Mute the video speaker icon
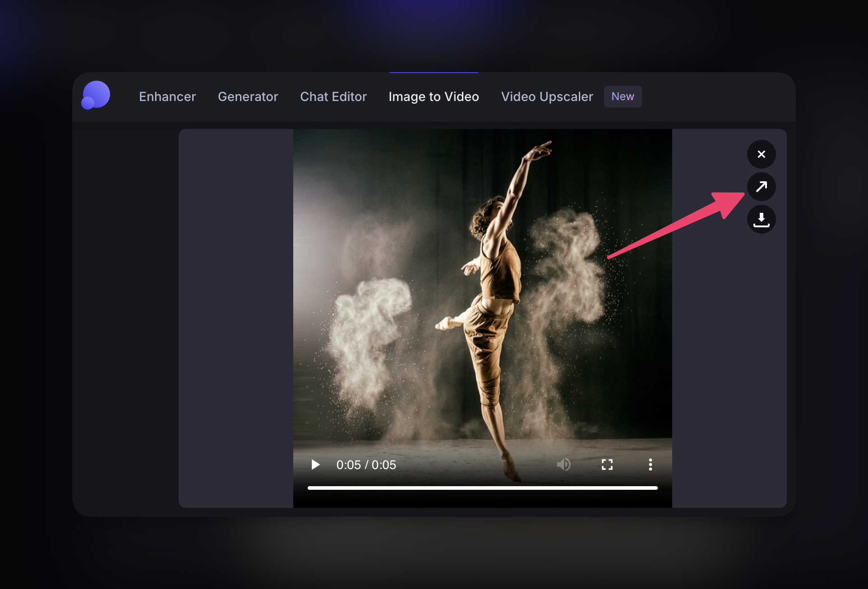 563,465
